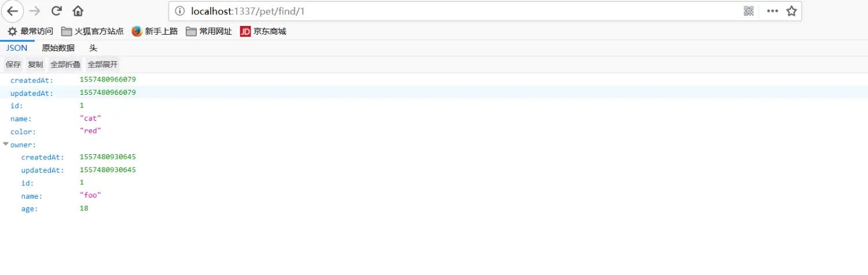Reload the page with the refresh icon
Image resolution: width=868 pixels, height=275 pixels.
(57, 11)
